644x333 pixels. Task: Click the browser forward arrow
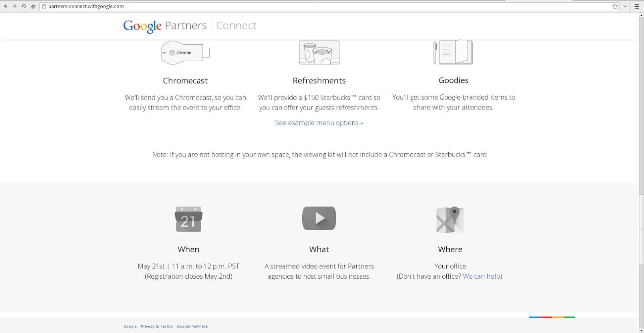15,6
